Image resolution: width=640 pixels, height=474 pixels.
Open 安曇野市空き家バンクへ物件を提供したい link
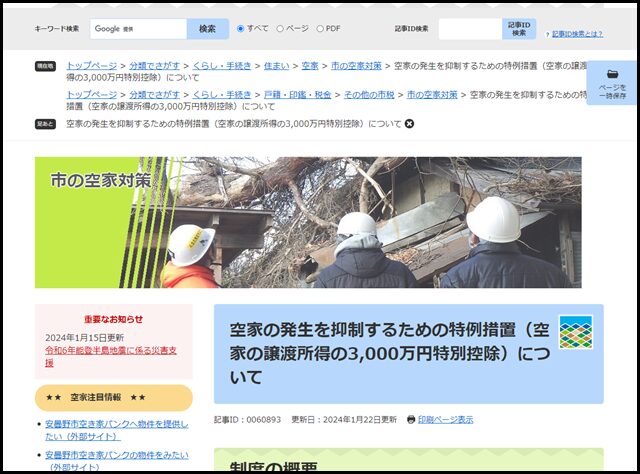click(116, 430)
